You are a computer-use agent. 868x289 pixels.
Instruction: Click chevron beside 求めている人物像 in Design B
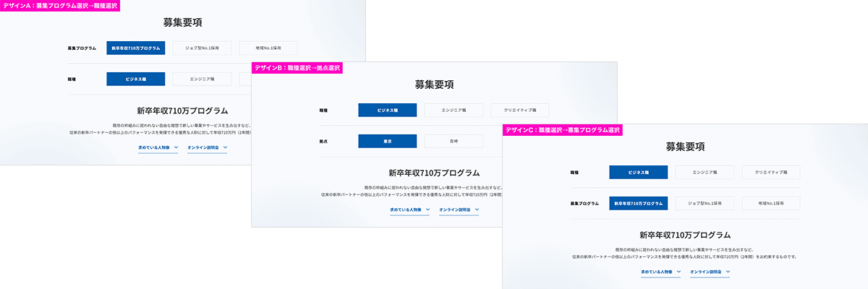(x=427, y=210)
